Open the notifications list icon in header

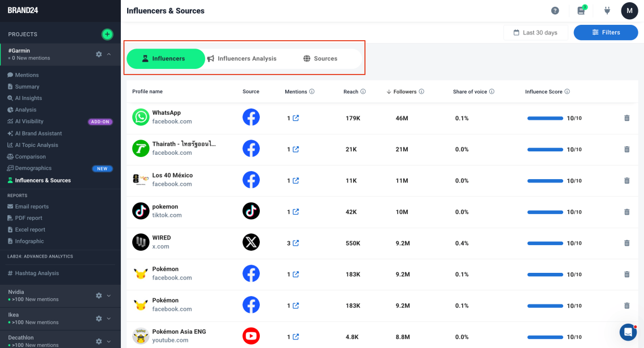(x=581, y=11)
